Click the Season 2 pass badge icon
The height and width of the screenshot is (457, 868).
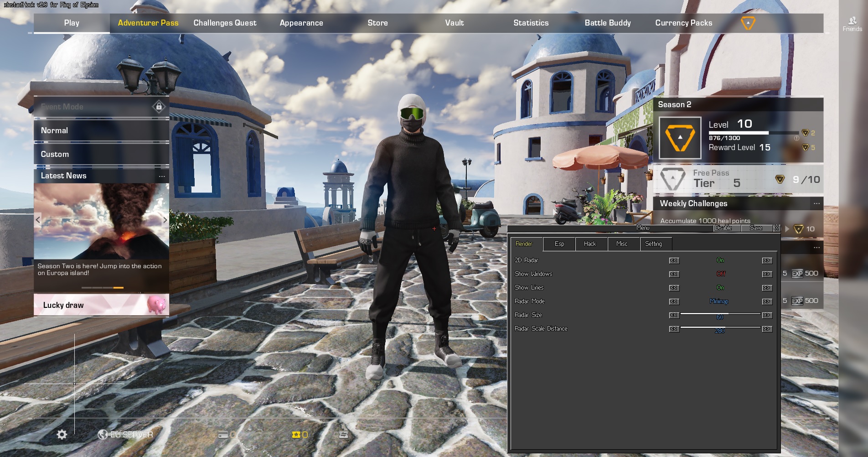point(680,138)
